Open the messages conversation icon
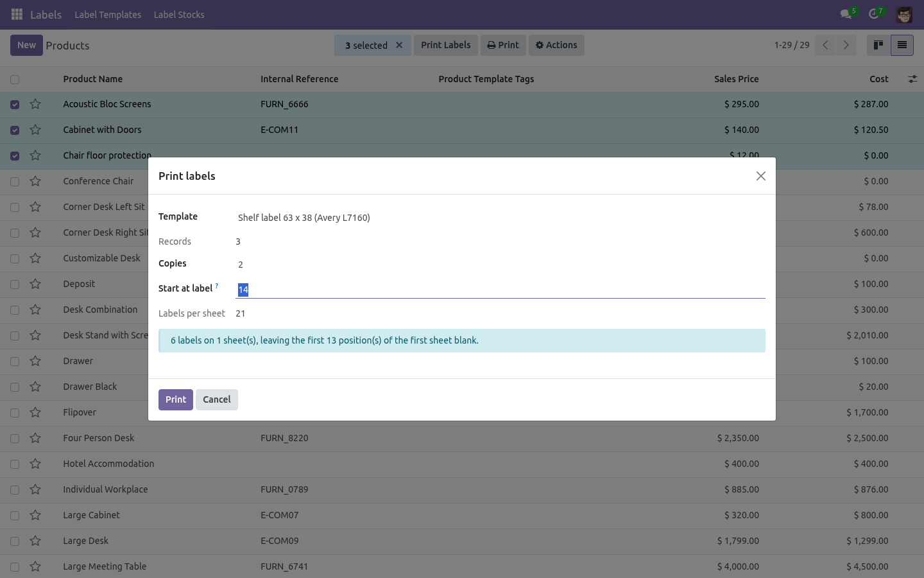Image resolution: width=924 pixels, height=578 pixels. coord(846,14)
